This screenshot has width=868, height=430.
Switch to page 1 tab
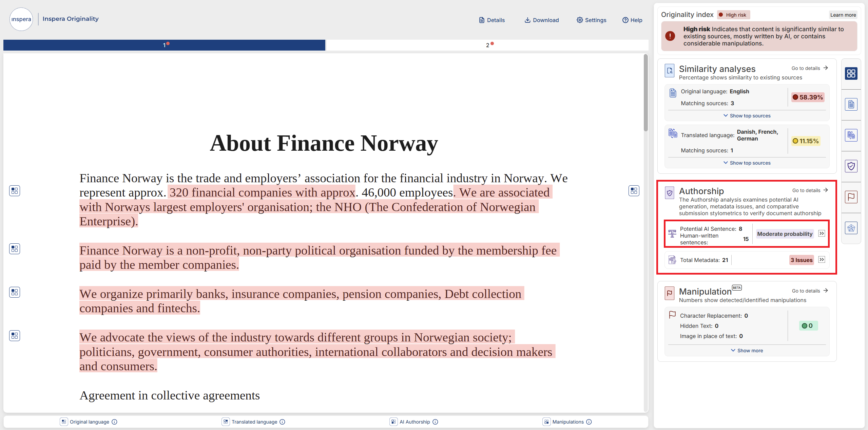(164, 45)
